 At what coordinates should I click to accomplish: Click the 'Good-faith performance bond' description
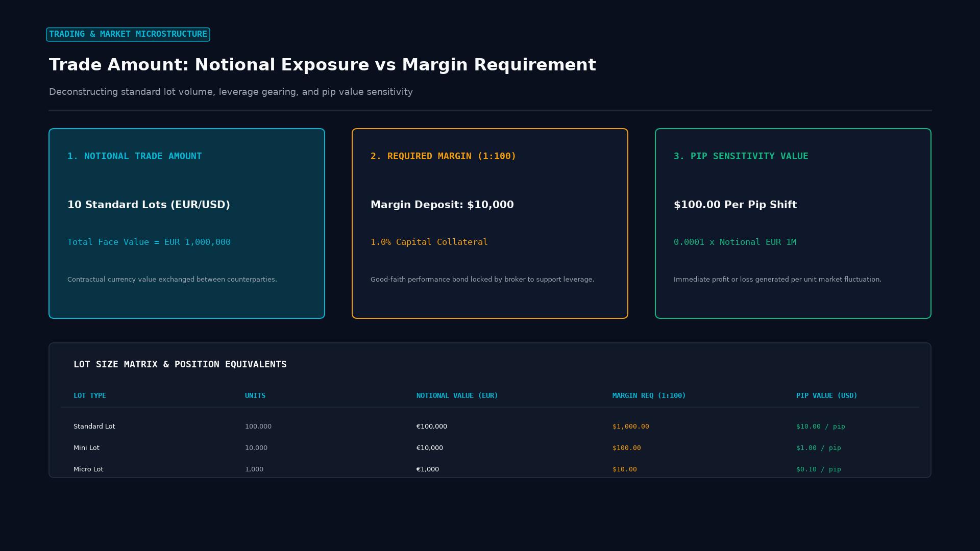click(482, 280)
